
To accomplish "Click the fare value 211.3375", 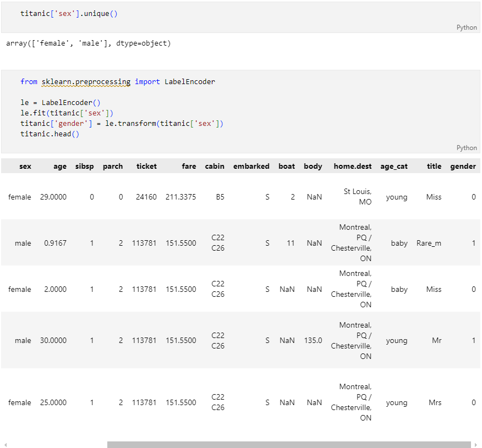I will tap(180, 197).
